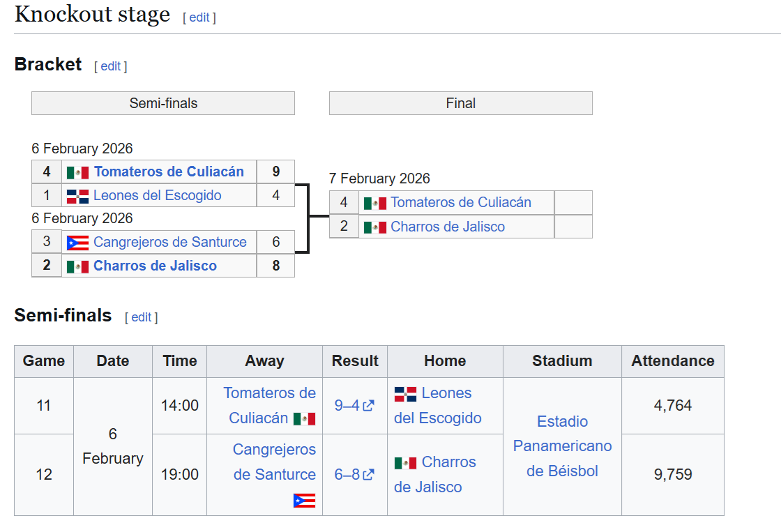781x532 pixels.
Task: Click Mexico flag beside bold Charros de Jalisco in semi-final bracket
Action: [x=77, y=266]
